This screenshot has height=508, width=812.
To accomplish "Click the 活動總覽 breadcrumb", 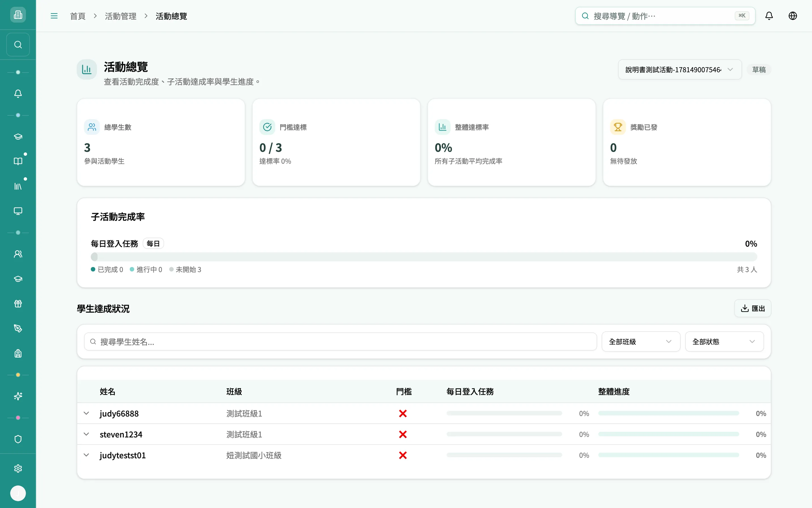I will pos(171,16).
